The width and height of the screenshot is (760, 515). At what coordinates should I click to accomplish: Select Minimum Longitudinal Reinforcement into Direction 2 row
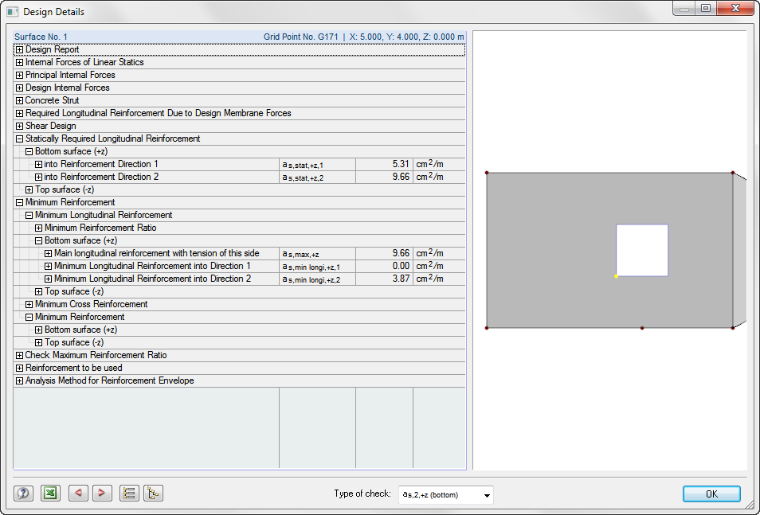tap(239, 279)
